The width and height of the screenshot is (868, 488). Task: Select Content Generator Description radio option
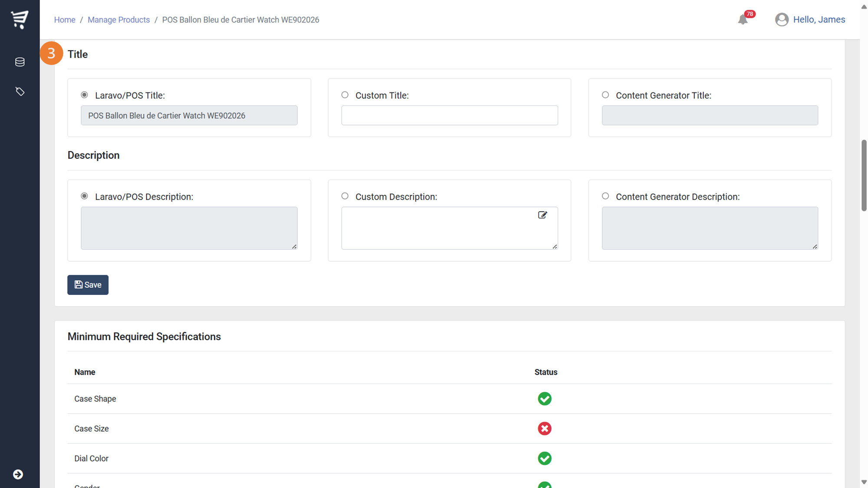tap(605, 196)
